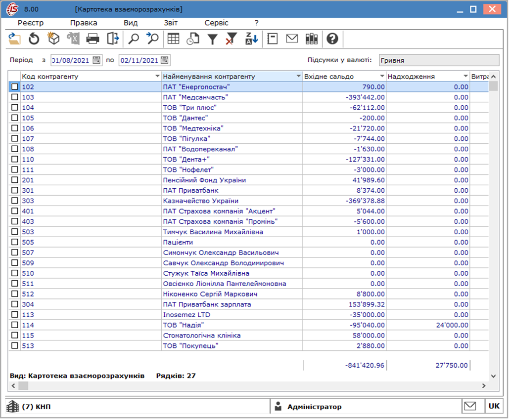Click the refresh circular arrow icon
This screenshot has height=420, width=511.
pyautogui.click(x=34, y=39)
